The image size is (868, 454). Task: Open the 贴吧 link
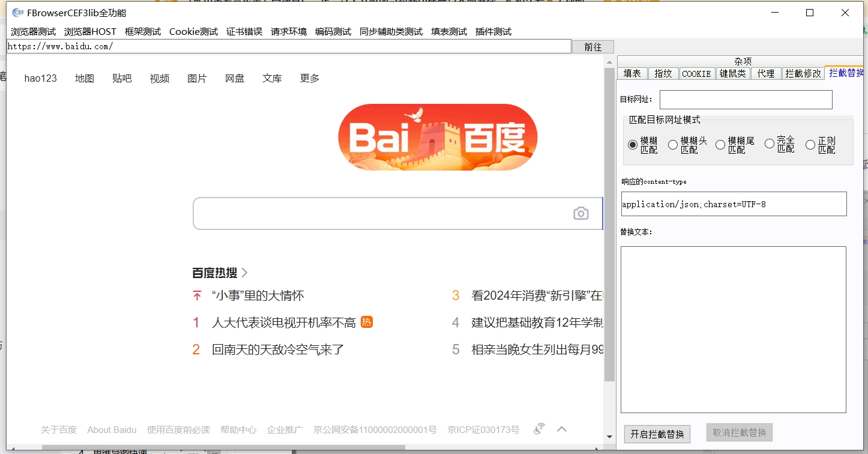(x=122, y=78)
